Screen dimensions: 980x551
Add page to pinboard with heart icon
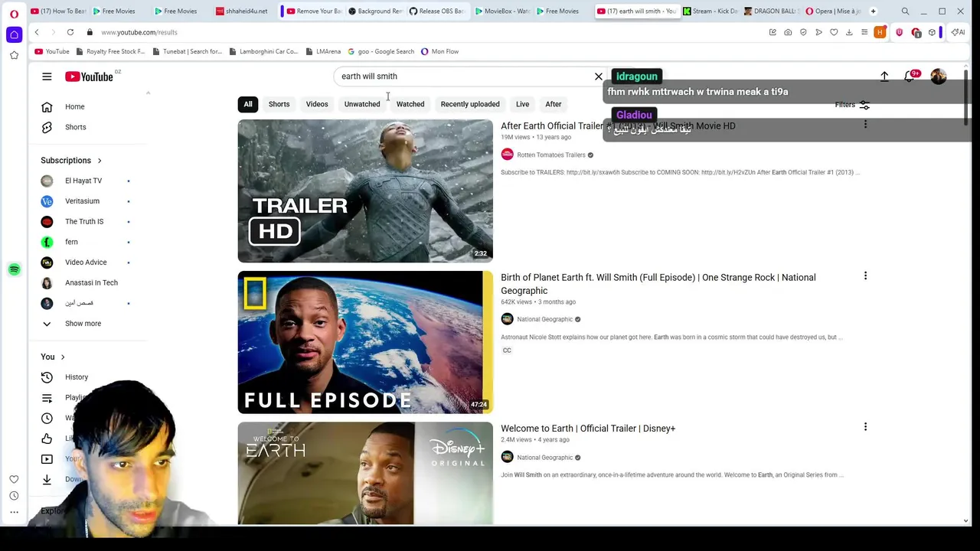pyautogui.click(x=834, y=32)
